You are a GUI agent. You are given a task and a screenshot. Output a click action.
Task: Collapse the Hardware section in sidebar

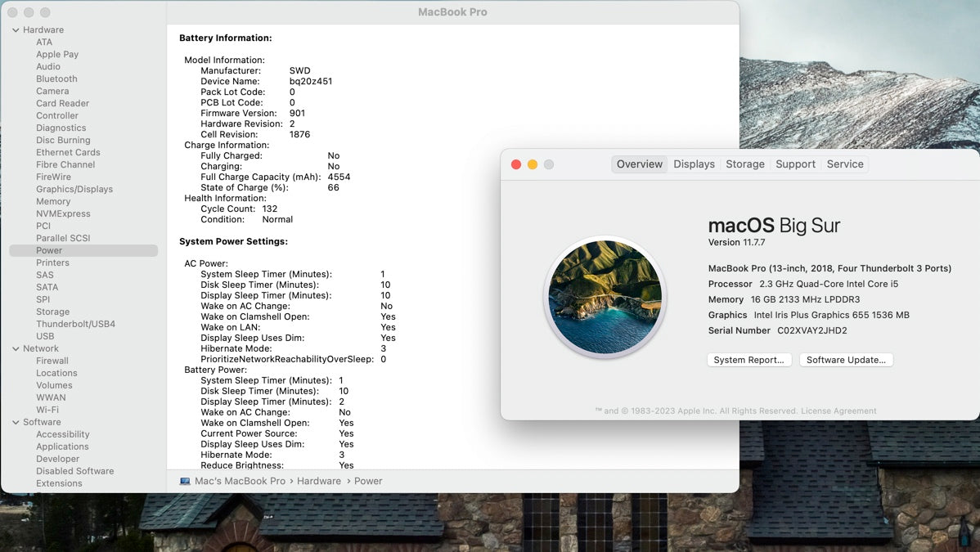pyautogui.click(x=16, y=30)
